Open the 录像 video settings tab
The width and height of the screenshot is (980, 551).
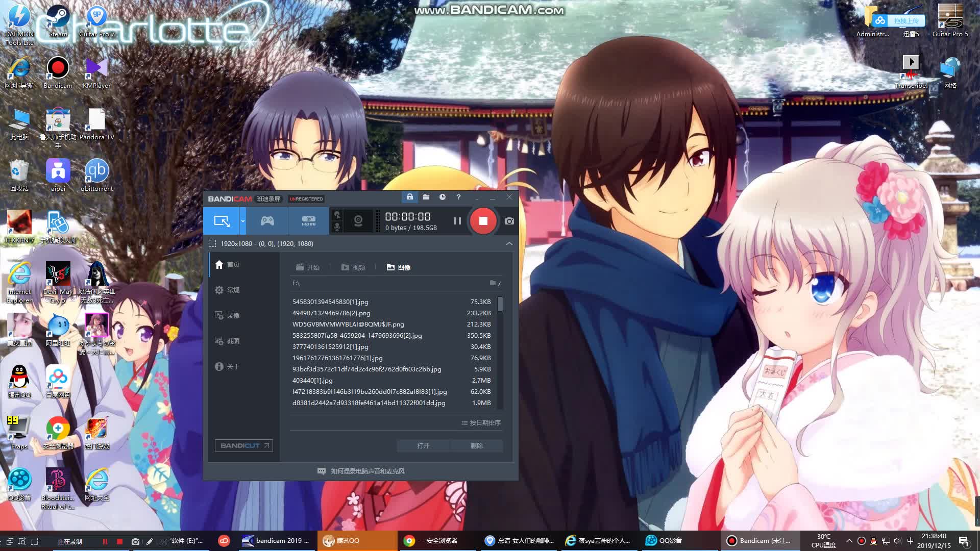coord(244,315)
